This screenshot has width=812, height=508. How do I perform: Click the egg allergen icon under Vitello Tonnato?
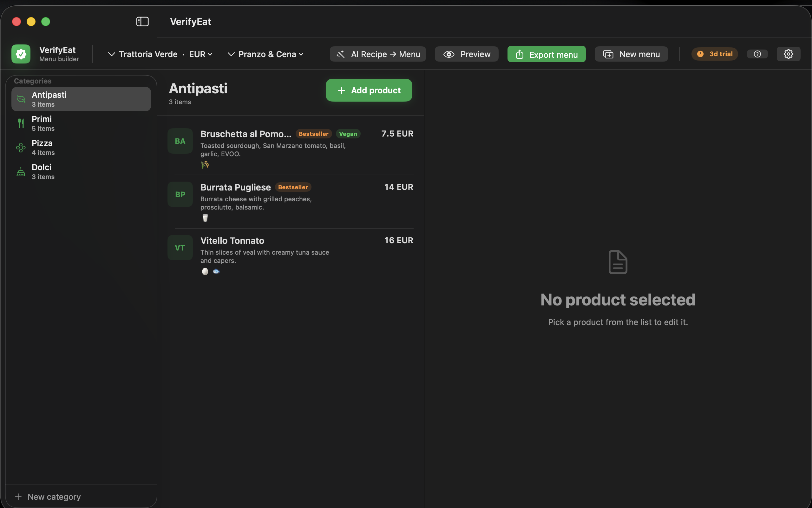pyautogui.click(x=205, y=271)
